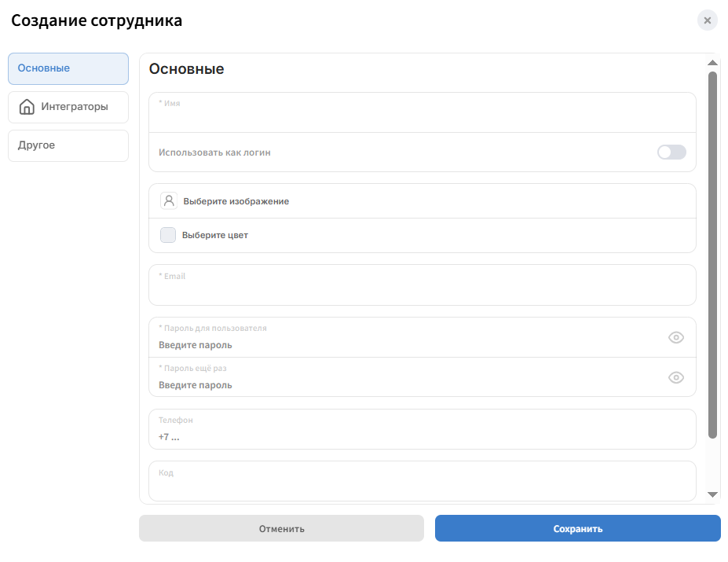Focus the Код input field
The image size is (728, 562).
point(422,481)
